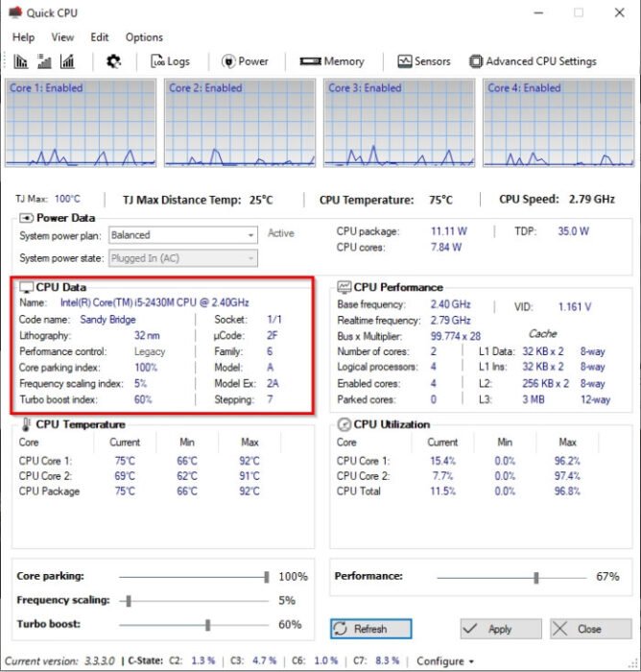Click the first bar chart toolbar icon
Viewport: 641px width, 672px height.
(20, 61)
